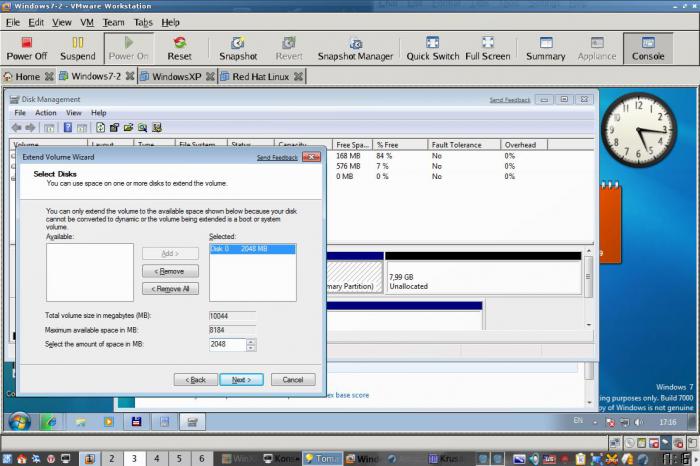Open the Snapshot Manager
The height and width of the screenshot is (466, 700).
355,49
